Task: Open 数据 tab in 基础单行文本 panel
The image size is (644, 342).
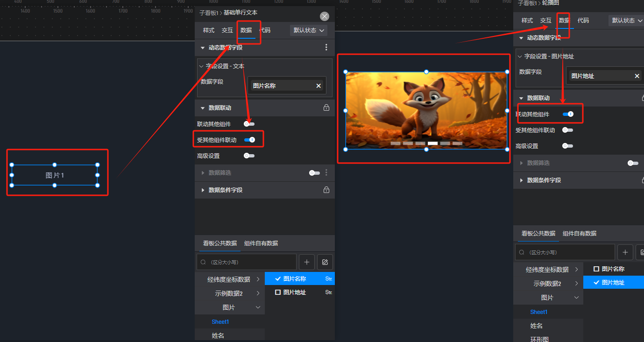Action: 246,30
